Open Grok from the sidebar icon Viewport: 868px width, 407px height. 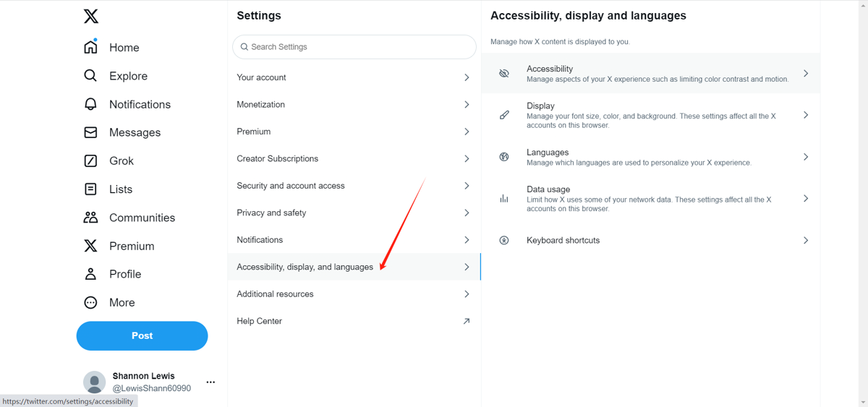pos(90,160)
